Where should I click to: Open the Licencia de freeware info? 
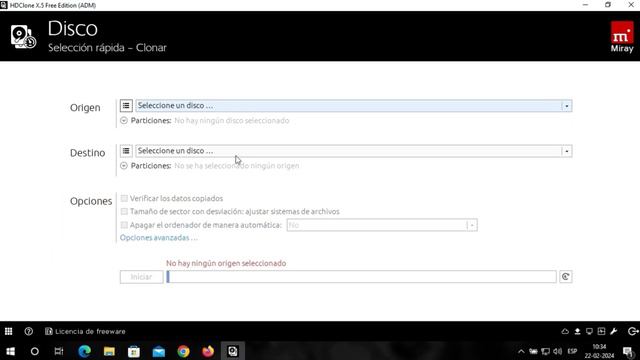(x=85, y=331)
